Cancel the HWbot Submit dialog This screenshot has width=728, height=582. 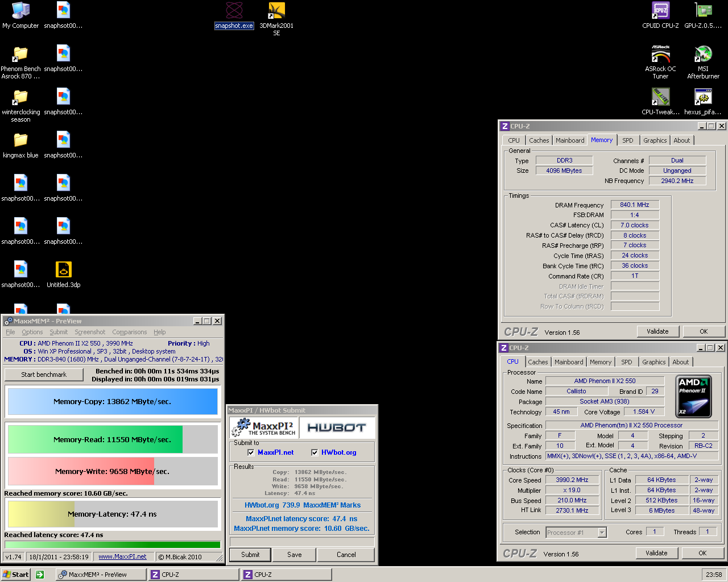click(x=346, y=555)
